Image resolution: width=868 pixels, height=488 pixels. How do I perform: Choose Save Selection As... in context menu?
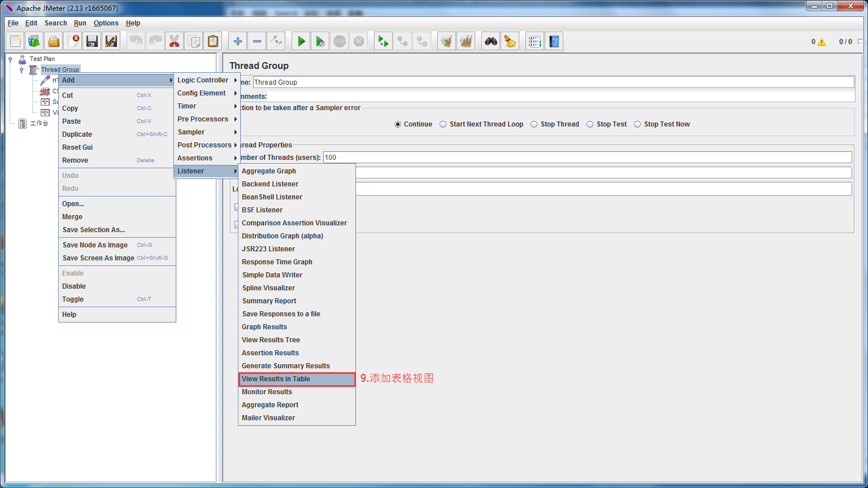point(117,230)
